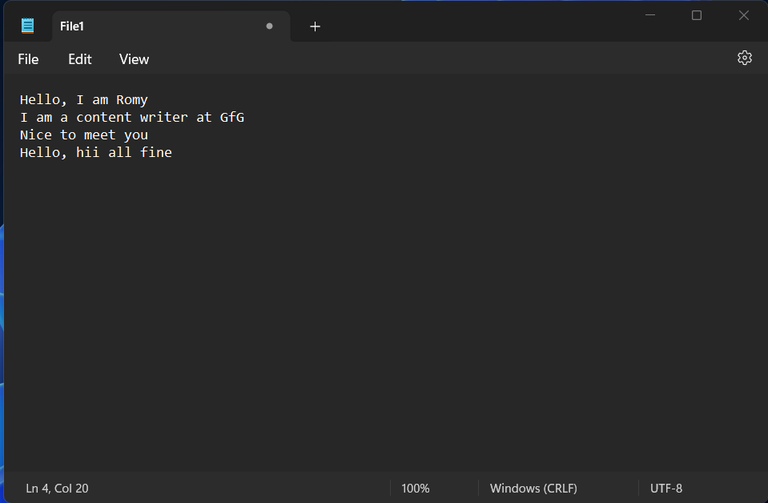Viewport: 768px width, 503px height.
Task: Place cursor at end of GfG line
Action: tap(245, 118)
